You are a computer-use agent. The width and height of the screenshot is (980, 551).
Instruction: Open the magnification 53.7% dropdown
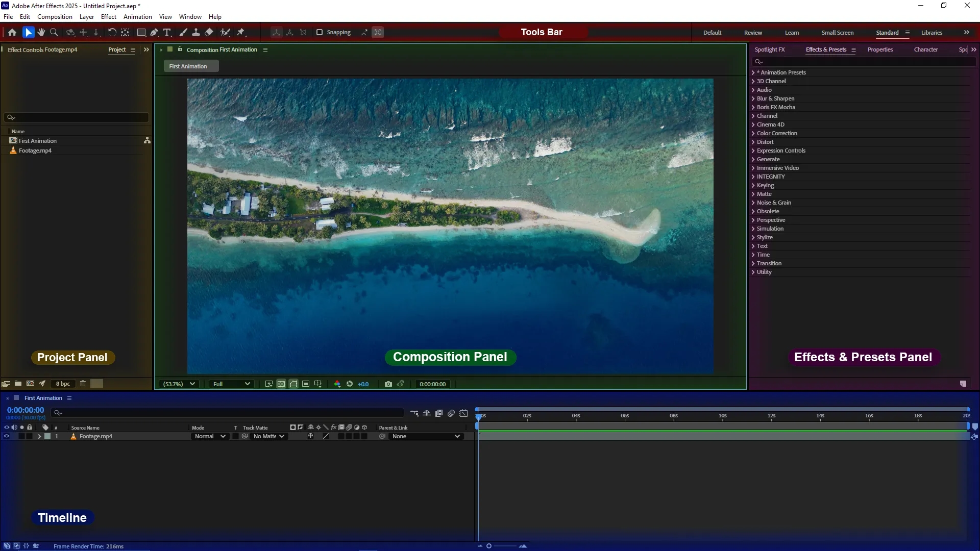tap(179, 384)
